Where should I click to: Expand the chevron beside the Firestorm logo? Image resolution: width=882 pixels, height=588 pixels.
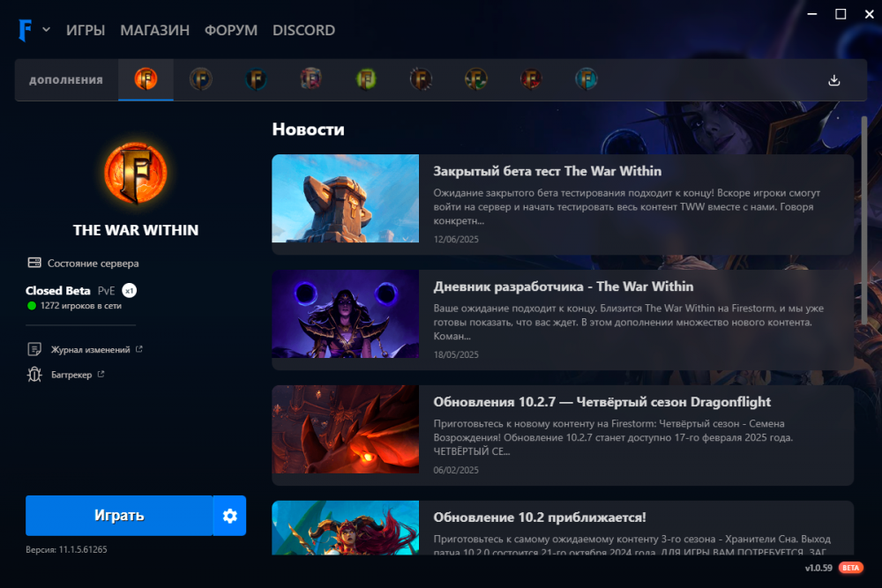point(46,29)
